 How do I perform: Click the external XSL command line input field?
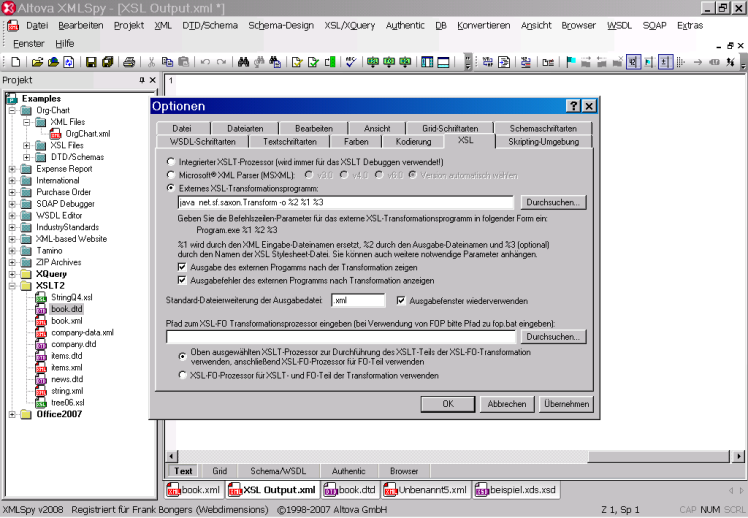point(345,202)
